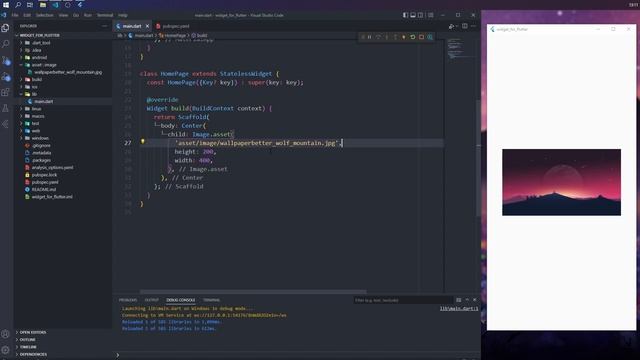Open the Testing flask view

click(5, 108)
